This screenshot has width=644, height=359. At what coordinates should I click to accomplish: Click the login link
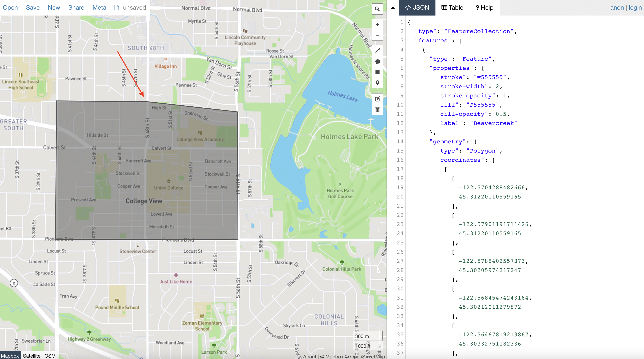tap(635, 8)
